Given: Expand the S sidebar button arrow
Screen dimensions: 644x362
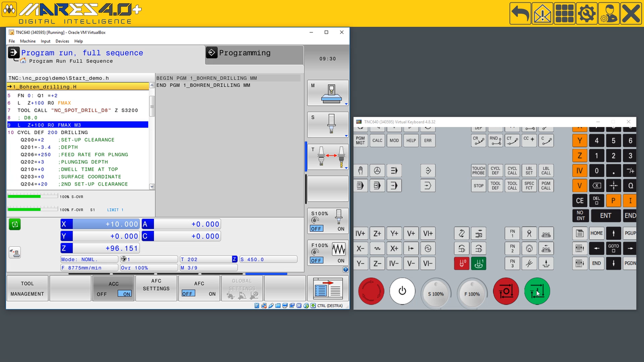Looking at the screenshot, I should pos(346,136).
